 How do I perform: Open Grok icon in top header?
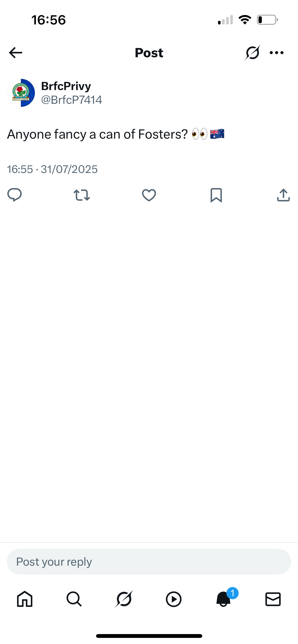pos(252,53)
